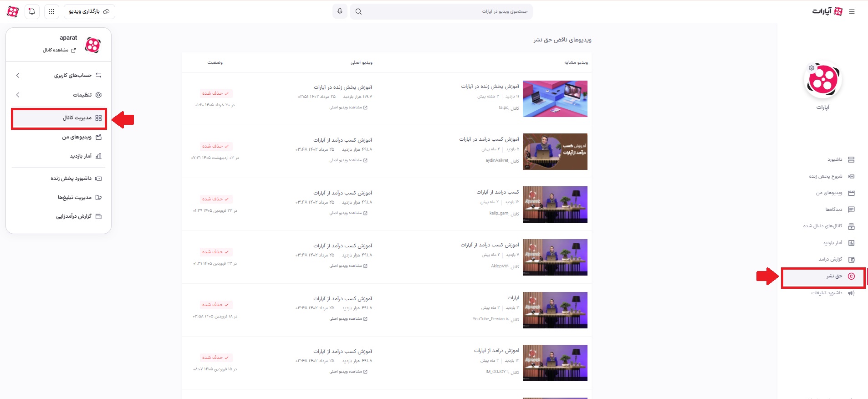Click مشاهده ویدیو اصلی in Aklop row

348,266
